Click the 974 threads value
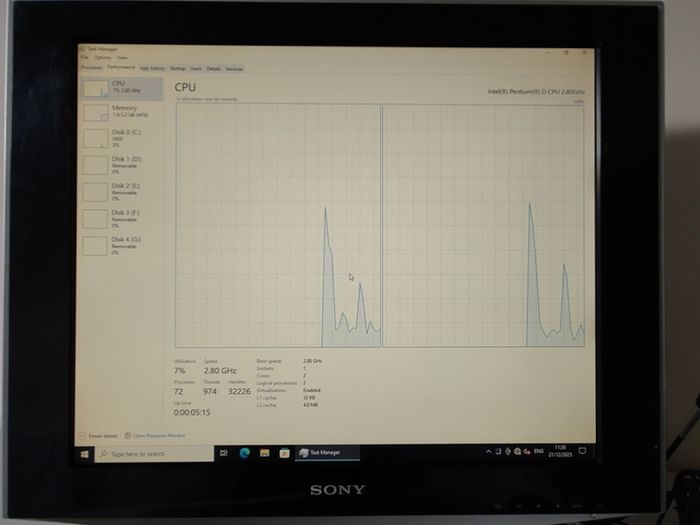700x525 pixels. coord(210,392)
